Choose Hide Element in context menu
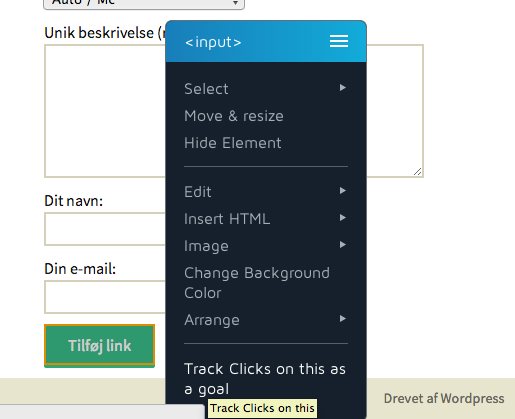Image resolution: width=515 pixels, height=419 pixels. (233, 143)
